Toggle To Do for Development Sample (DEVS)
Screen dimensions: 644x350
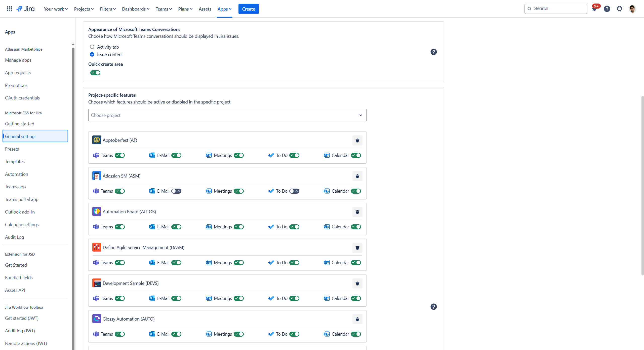[x=294, y=298]
